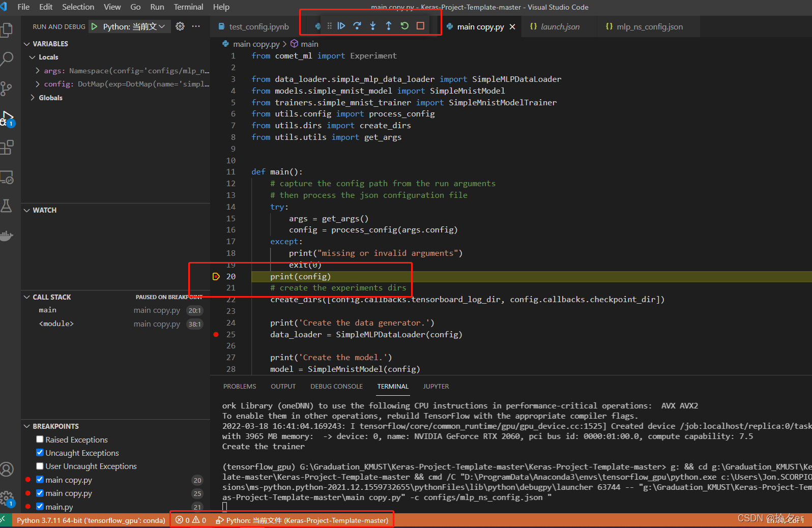Screen dimensions: 812x528
Task: Open the Search view in the activity bar
Action: tap(7, 59)
